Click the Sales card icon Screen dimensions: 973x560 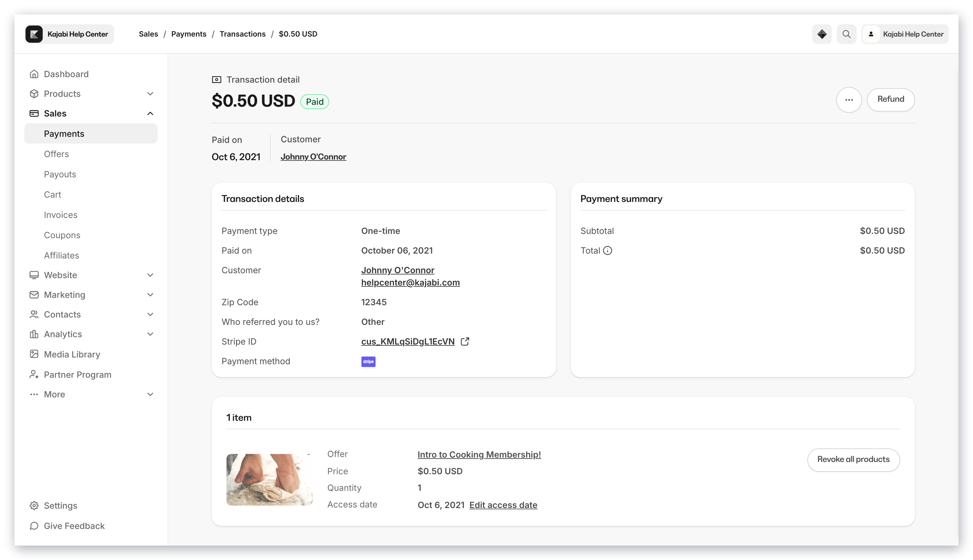pyautogui.click(x=34, y=113)
